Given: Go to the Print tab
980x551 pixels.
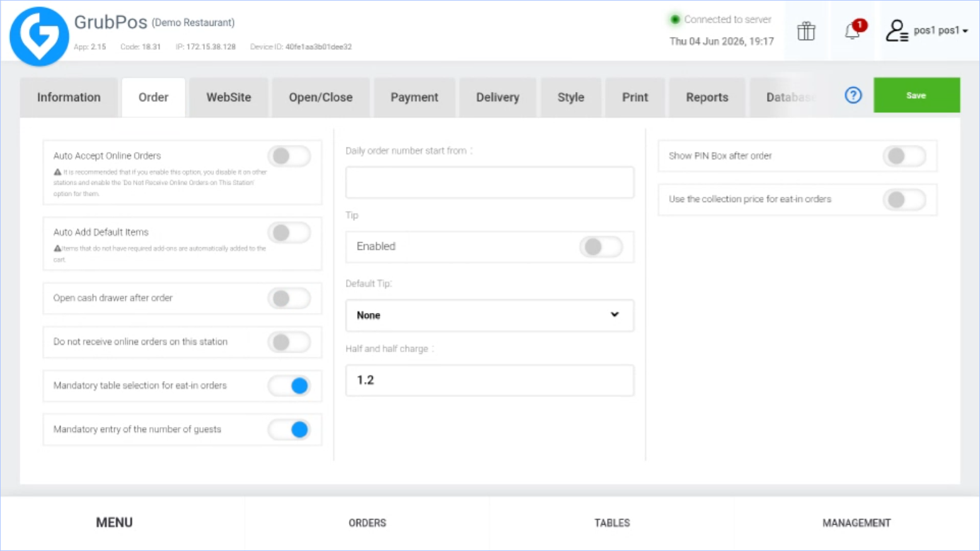Looking at the screenshot, I should [x=635, y=98].
